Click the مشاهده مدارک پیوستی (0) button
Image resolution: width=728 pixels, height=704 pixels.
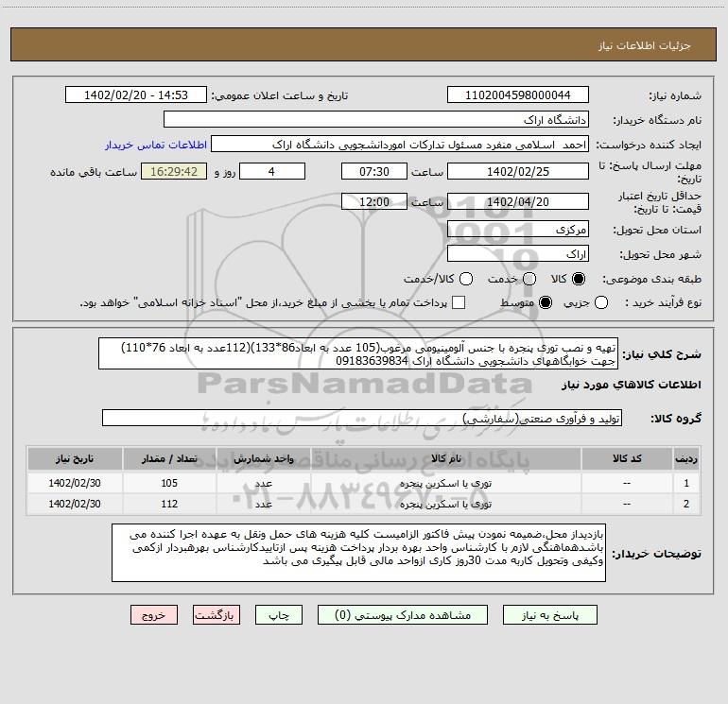pos(403,615)
